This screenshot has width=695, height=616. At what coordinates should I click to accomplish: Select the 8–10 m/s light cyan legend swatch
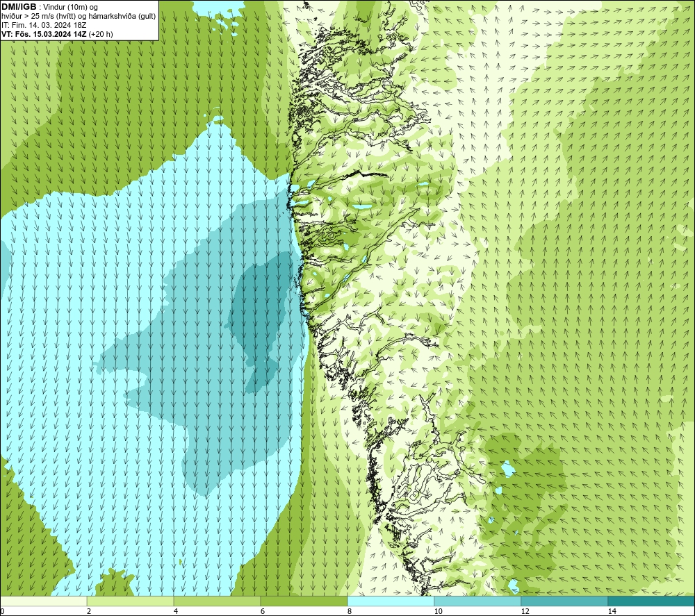[x=391, y=601]
